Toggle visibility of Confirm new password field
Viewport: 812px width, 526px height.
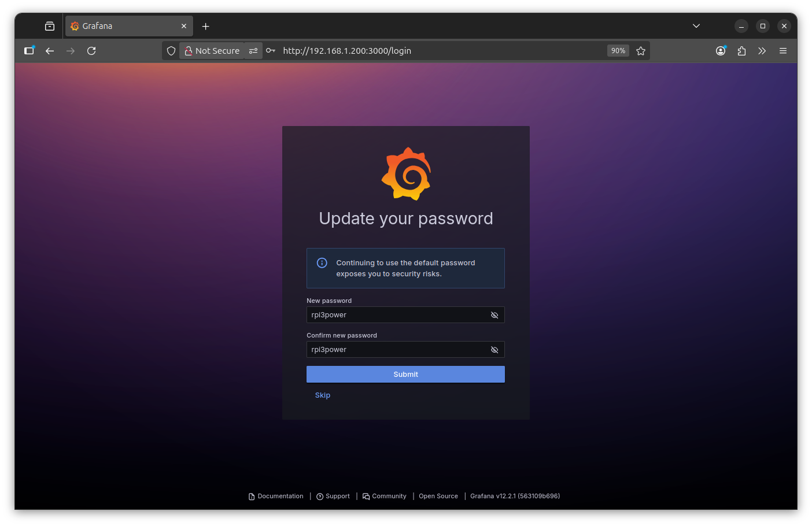pyautogui.click(x=494, y=350)
